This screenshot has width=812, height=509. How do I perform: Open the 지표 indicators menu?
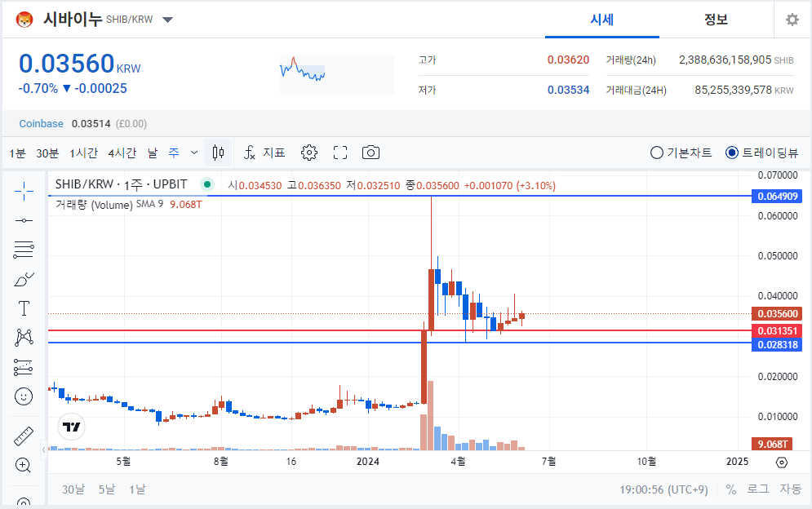coord(264,153)
